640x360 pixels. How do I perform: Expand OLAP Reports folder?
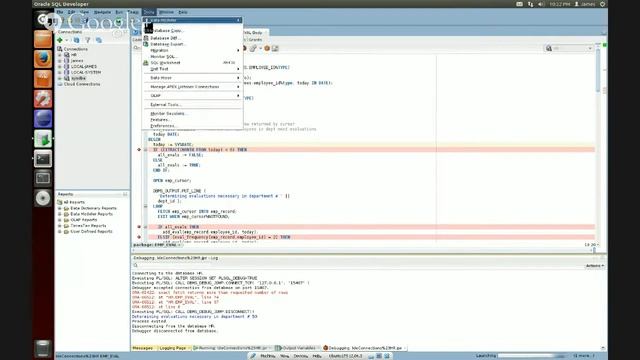pyautogui.click(x=60, y=220)
